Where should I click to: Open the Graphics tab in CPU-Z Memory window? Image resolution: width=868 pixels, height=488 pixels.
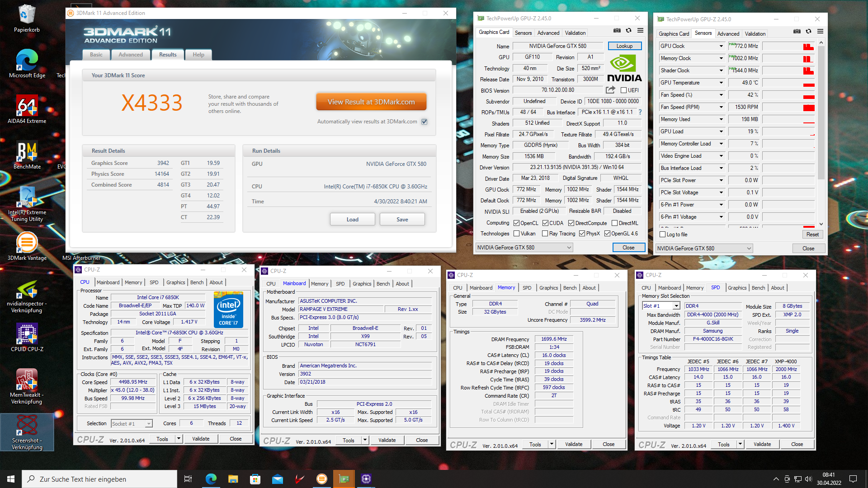coord(548,288)
